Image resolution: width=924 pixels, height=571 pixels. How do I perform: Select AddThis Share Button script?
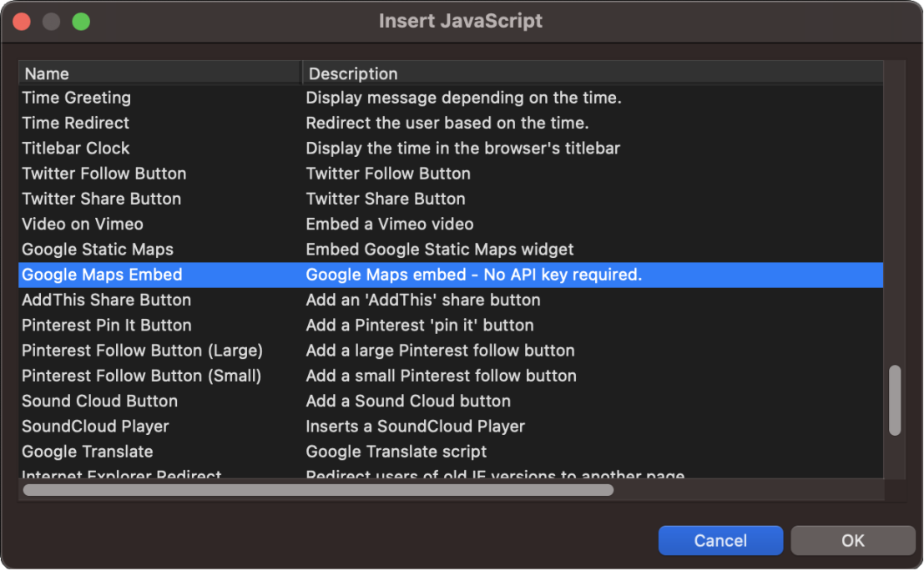point(107,300)
